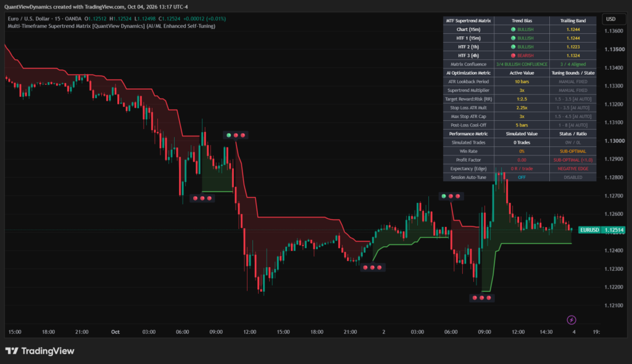Click the AI Optimization Metric header

(468, 73)
